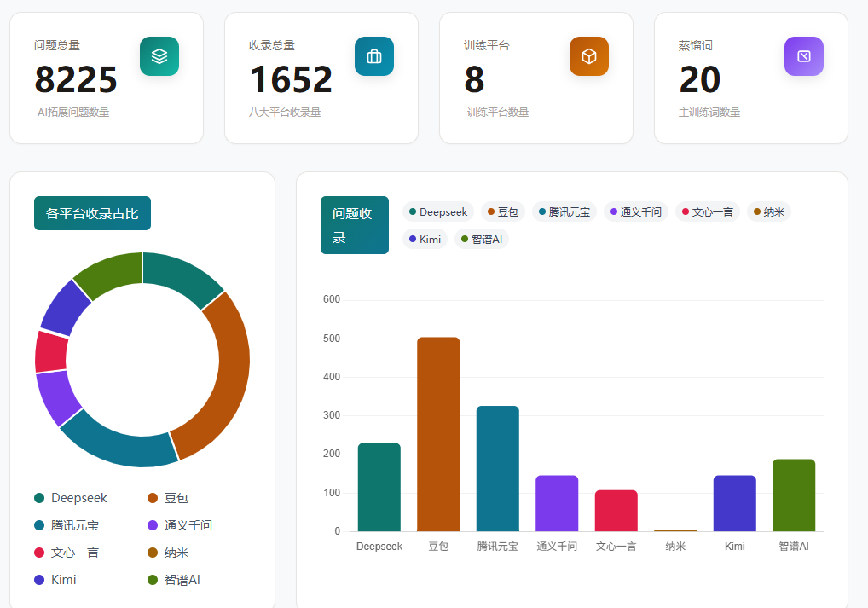868x608 pixels.
Task: Click the 主训练词数量 caption
Action: (x=709, y=113)
